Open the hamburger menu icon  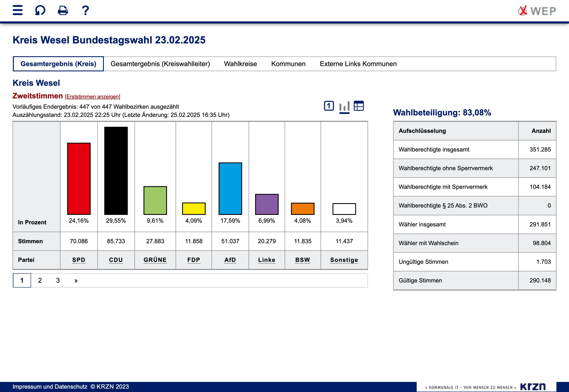click(x=17, y=10)
